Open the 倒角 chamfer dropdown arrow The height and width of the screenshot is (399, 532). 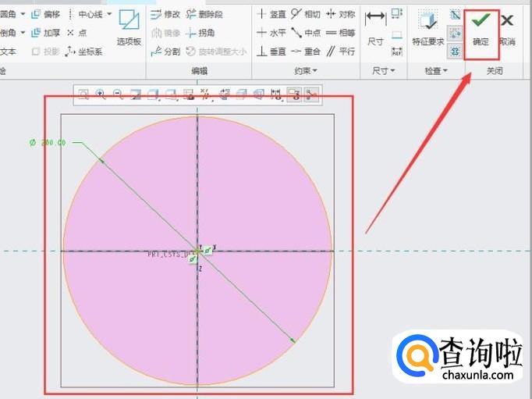tap(23, 33)
